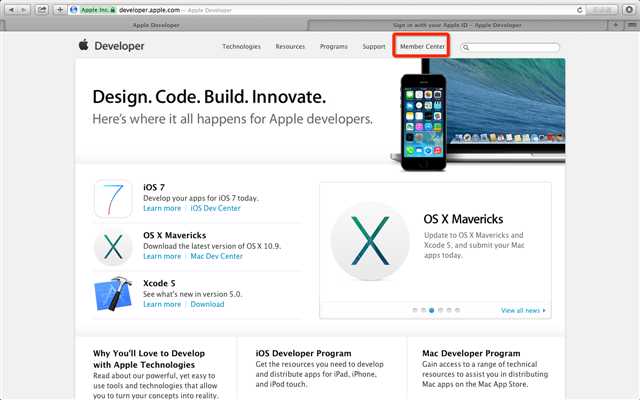The height and width of the screenshot is (400, 640).
Task: Click the plus add-bookmark toolbar button
Action: [x=60, y=9]
